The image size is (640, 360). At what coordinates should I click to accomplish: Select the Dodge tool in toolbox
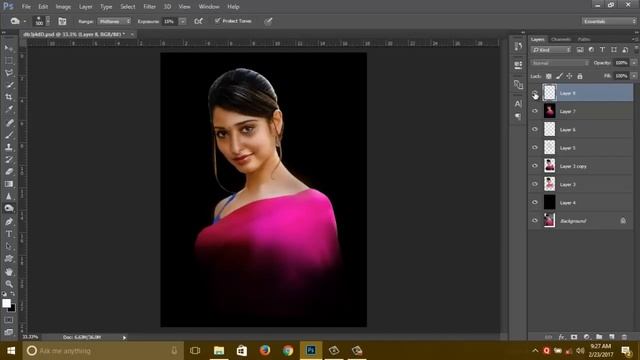tap(9, 208)
